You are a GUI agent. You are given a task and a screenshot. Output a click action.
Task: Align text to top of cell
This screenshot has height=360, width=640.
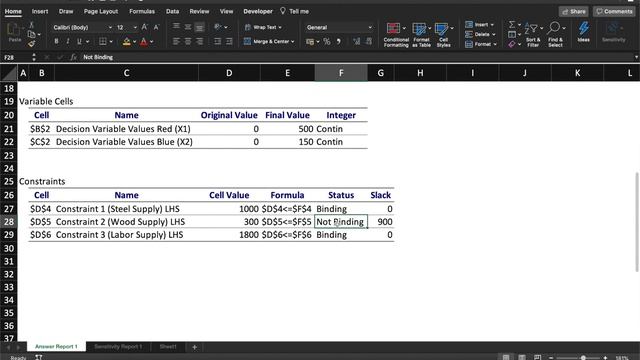click(x=176, y=27)
